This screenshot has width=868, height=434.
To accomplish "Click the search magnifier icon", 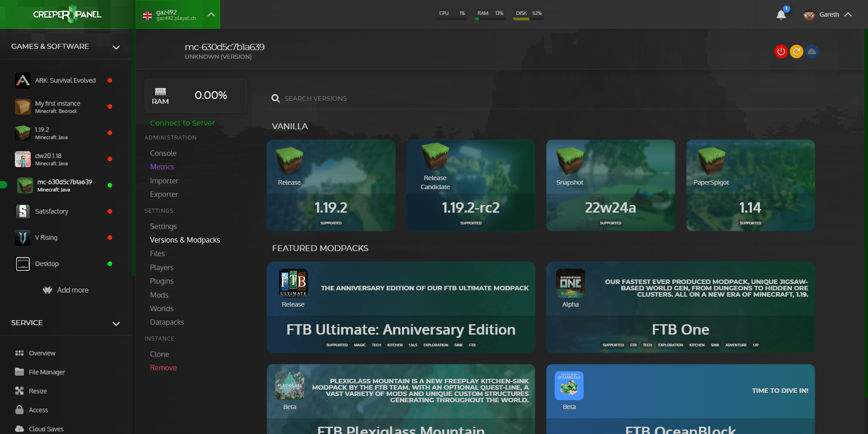I will coord(275,98).
